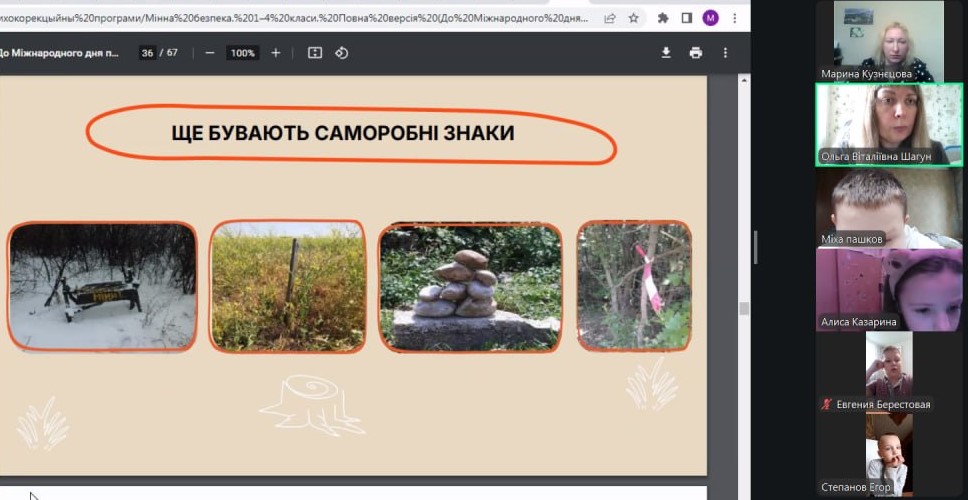Click the page number field showing 36
The width and height of the screenshot is (968, 500).
point(147,53)
